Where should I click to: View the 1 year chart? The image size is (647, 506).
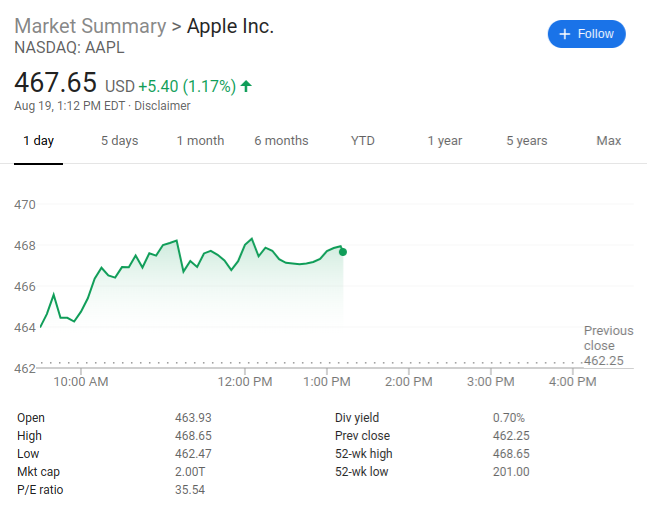(x=445, y=141)
